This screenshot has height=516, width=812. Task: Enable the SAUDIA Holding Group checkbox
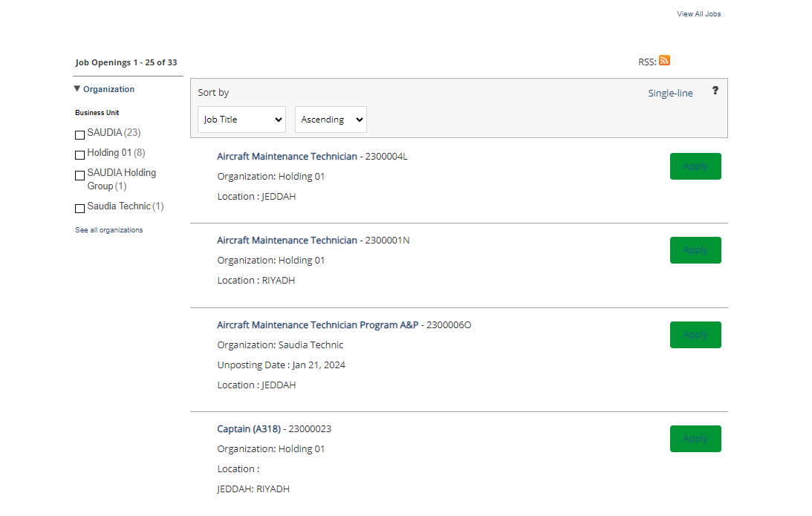(x=80, y=176)
